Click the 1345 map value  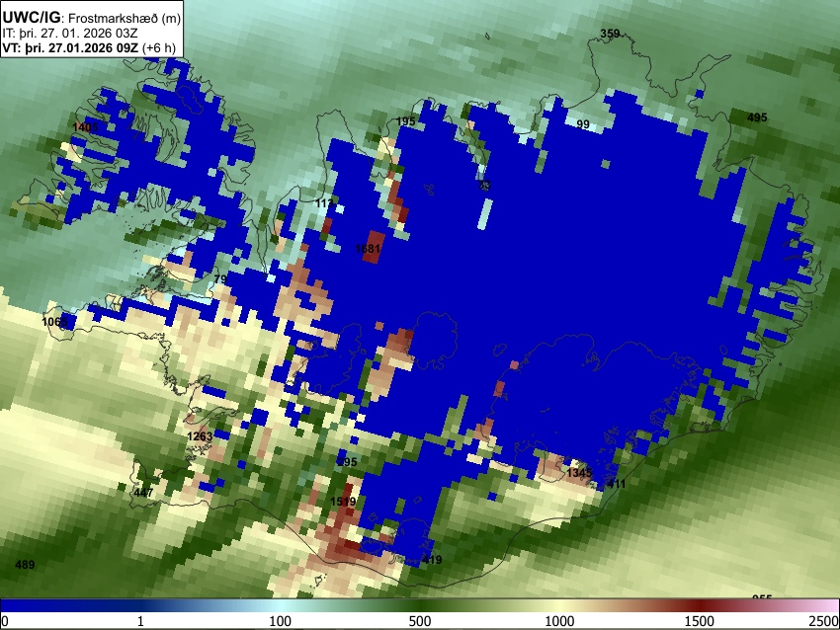(579, 473)
